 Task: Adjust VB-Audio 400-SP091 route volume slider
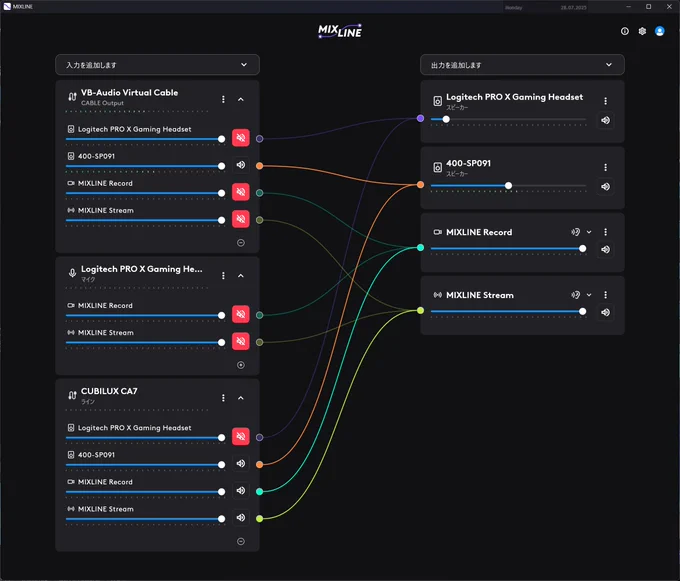(x=145, y=166)
